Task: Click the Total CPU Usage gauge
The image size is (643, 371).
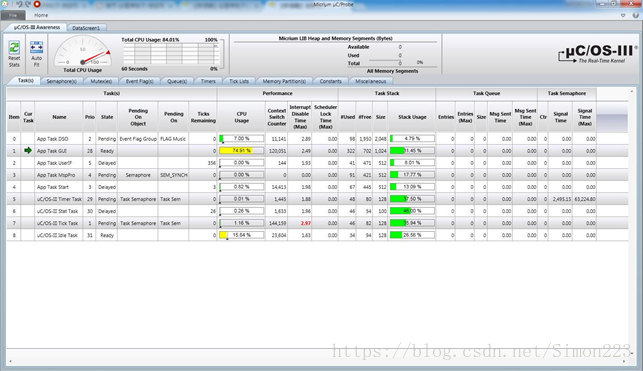Action: pos(82,51)
